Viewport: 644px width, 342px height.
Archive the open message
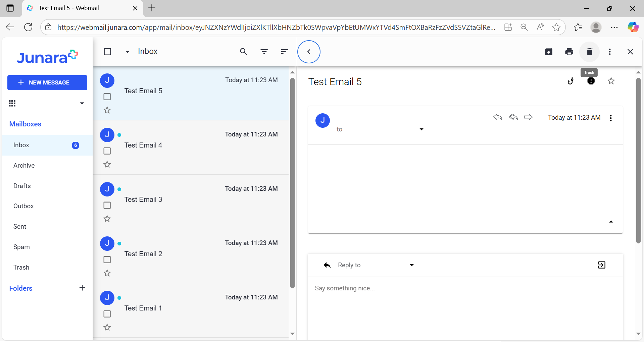pyautogui.click(x=549, y=52)
